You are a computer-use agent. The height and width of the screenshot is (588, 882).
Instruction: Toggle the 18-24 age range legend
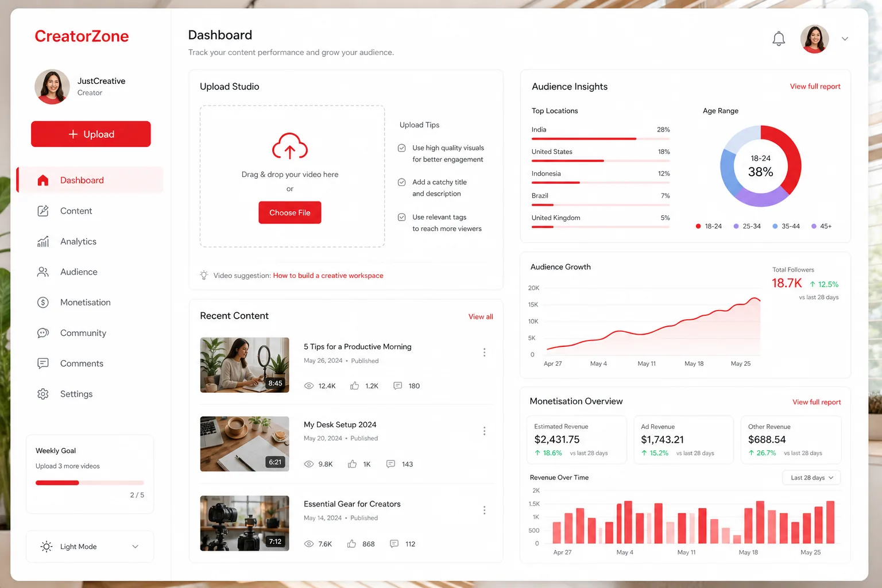(x=709, y=226)
